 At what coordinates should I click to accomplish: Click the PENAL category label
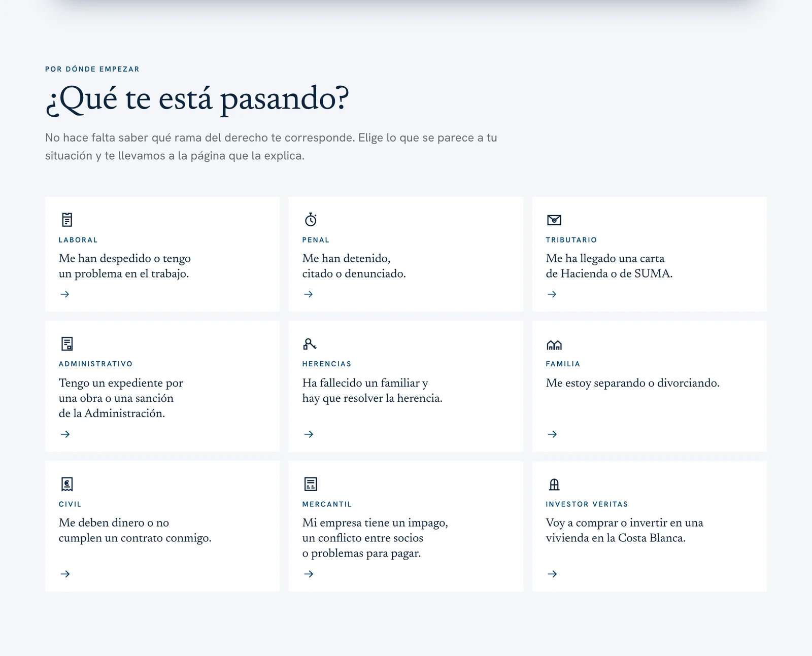[x=316, y=240]
